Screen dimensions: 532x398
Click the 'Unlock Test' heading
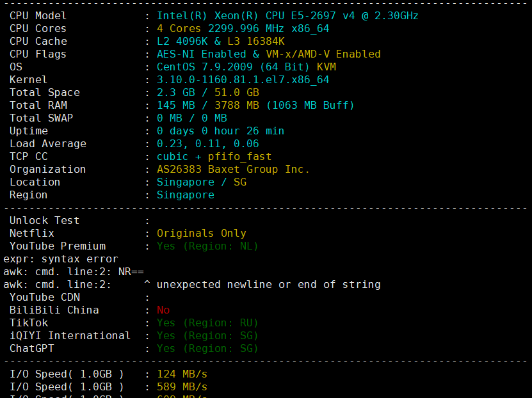[44, 221]
